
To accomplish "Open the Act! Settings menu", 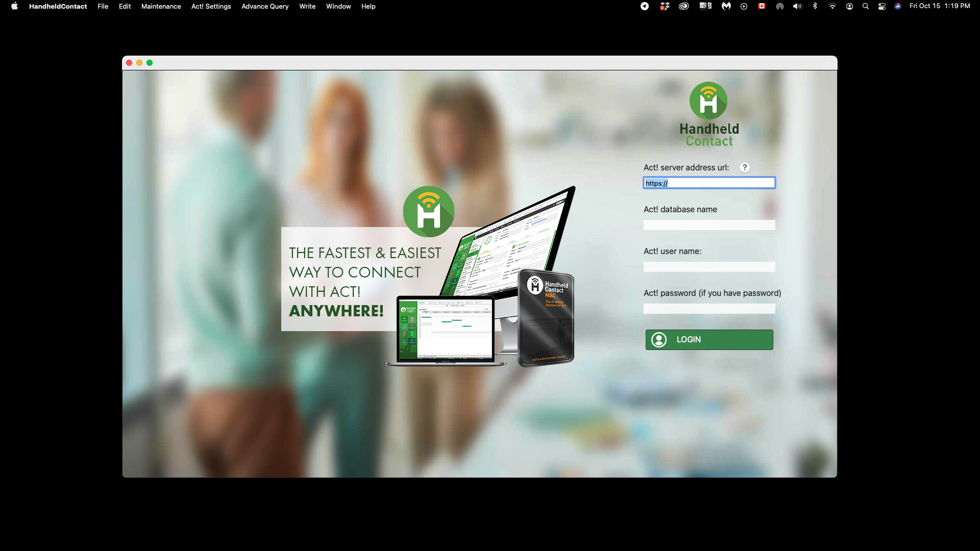I will (211, 6).
